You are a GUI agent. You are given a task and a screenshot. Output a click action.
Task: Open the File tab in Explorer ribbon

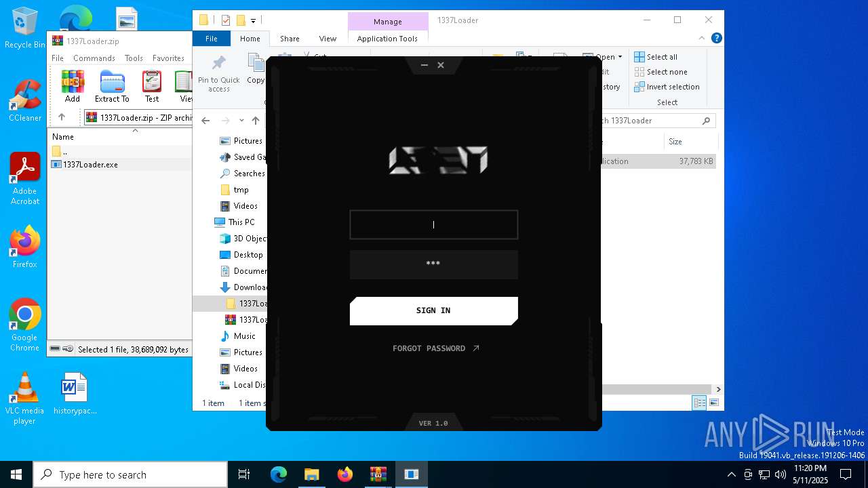pos(212,39)
